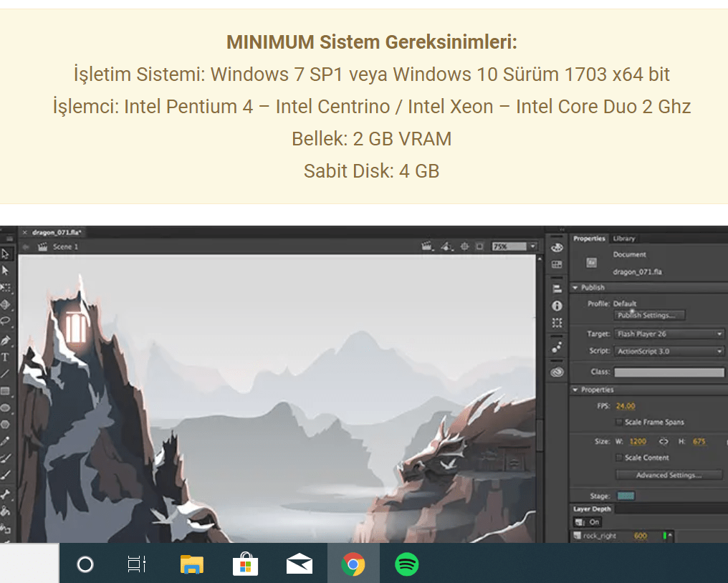Click the back arrow beside Scene 1
The height and width of the screenshot is (583, 728).
pyautogui.click(x=26, y=247)
